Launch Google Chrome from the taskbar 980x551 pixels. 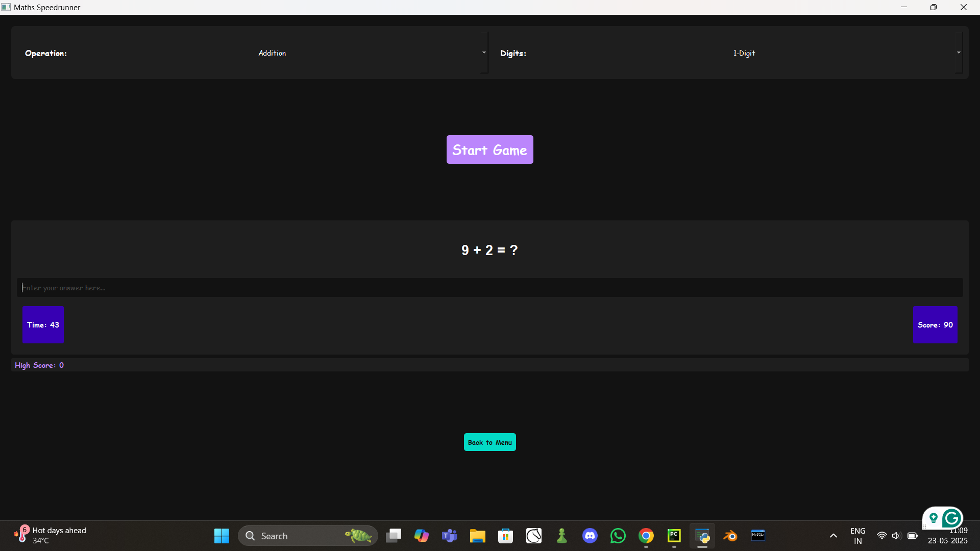[646, 536]
